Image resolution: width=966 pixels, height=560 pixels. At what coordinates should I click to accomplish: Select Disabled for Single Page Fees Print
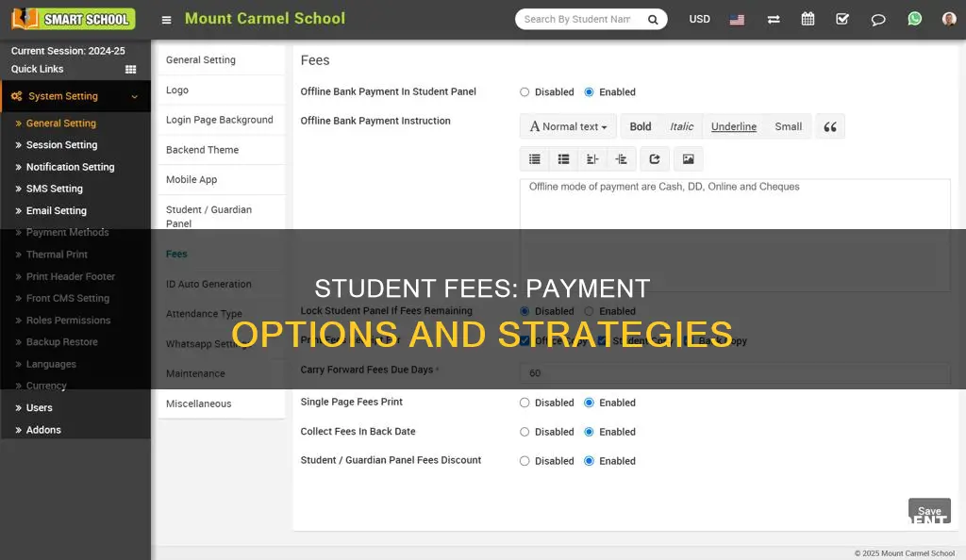(525, 403)
